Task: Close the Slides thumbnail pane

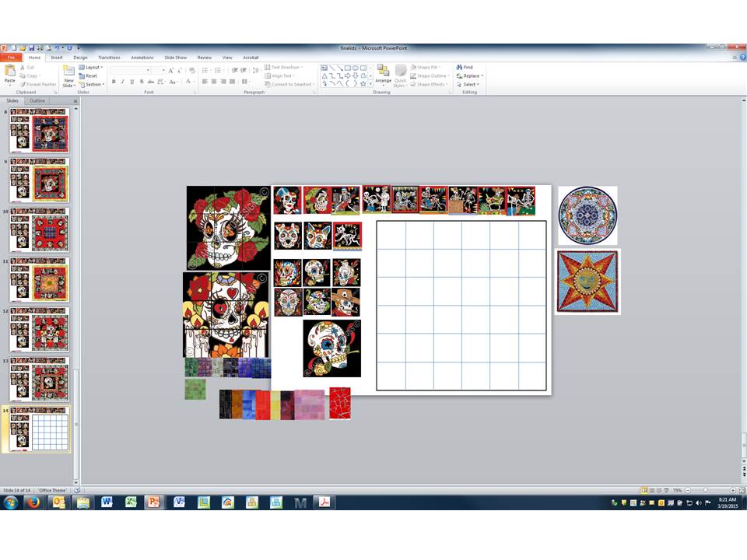Action: pos(75,101)
